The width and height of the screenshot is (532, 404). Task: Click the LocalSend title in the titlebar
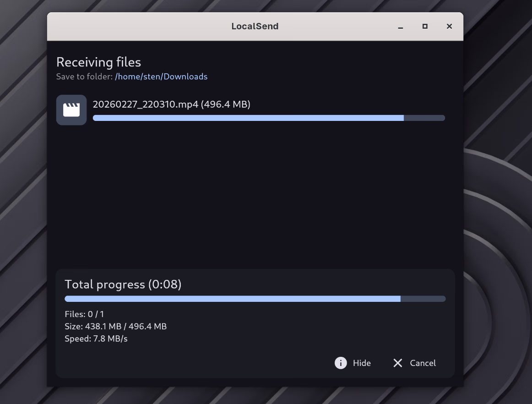coord(255,26)
